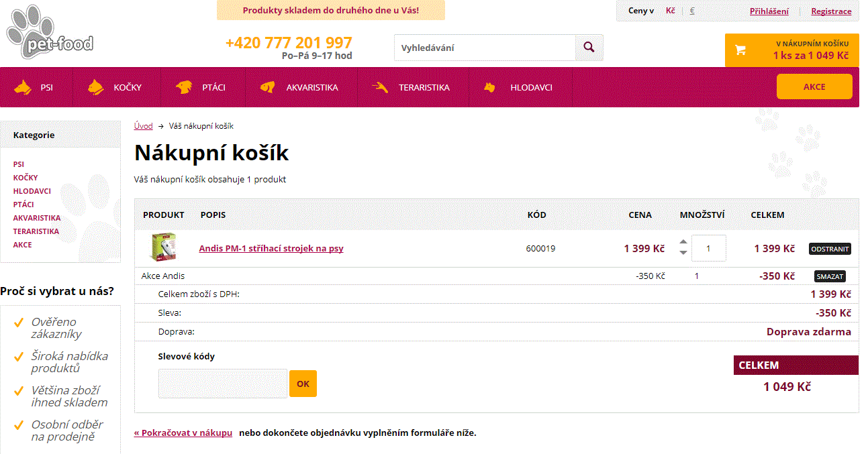Focus the Vyhledávání search field
868x454 pixels.
(485, 48)
